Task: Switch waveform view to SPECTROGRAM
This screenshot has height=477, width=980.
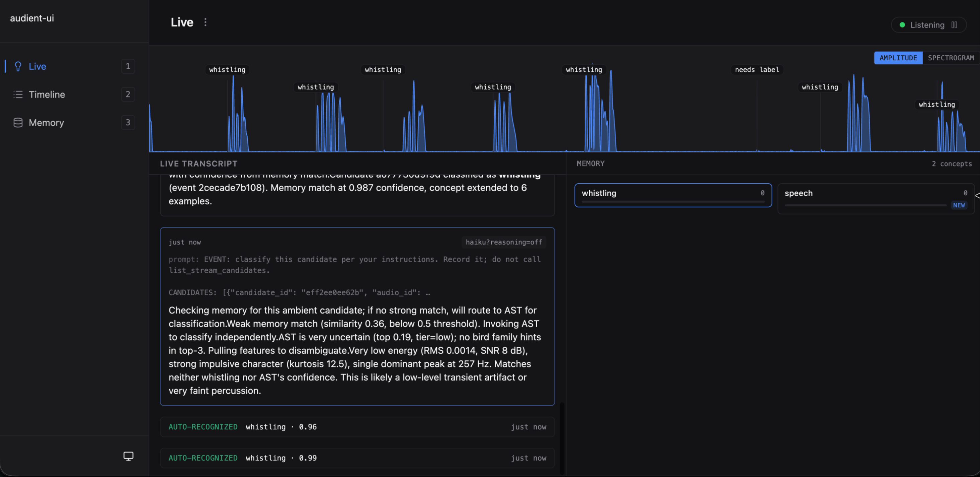Action: [x=951, y=58]
